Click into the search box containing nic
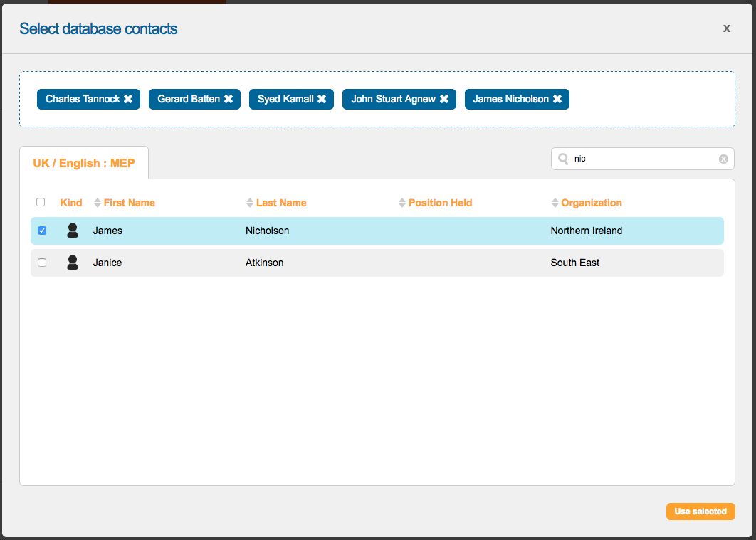Screen dimensions: 756x540 (x=641, y=159)
